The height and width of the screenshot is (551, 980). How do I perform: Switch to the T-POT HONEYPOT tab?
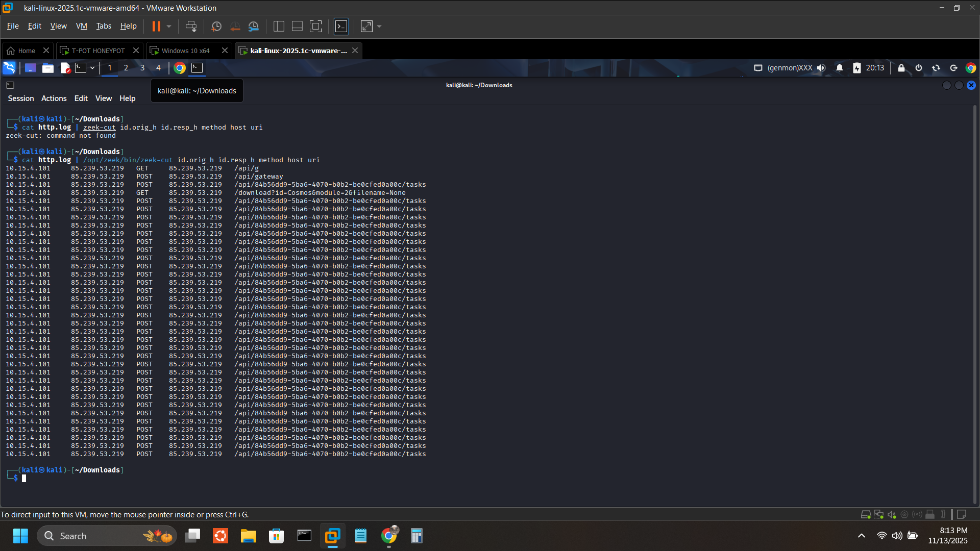coord(98,51)
